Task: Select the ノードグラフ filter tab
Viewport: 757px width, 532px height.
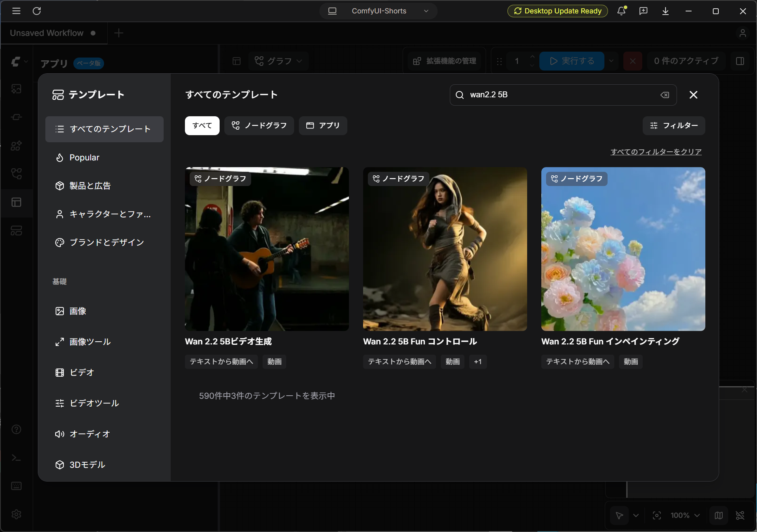Action: pyautogui.click(x=259, y=126)
